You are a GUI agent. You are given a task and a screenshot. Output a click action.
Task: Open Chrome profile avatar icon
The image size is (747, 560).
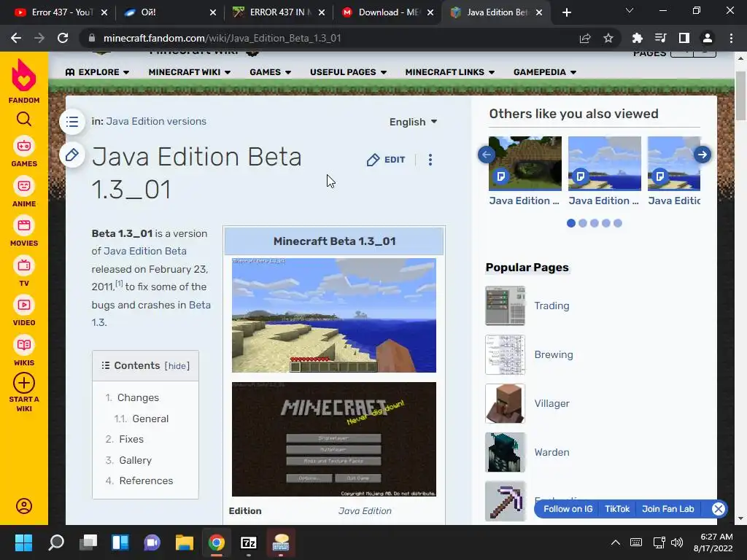[708, 38]
